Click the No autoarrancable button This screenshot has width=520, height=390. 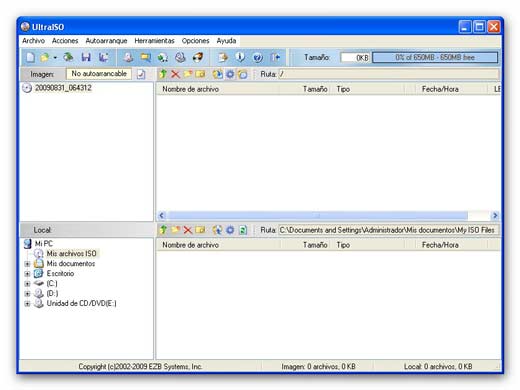(x=99, y=74)
